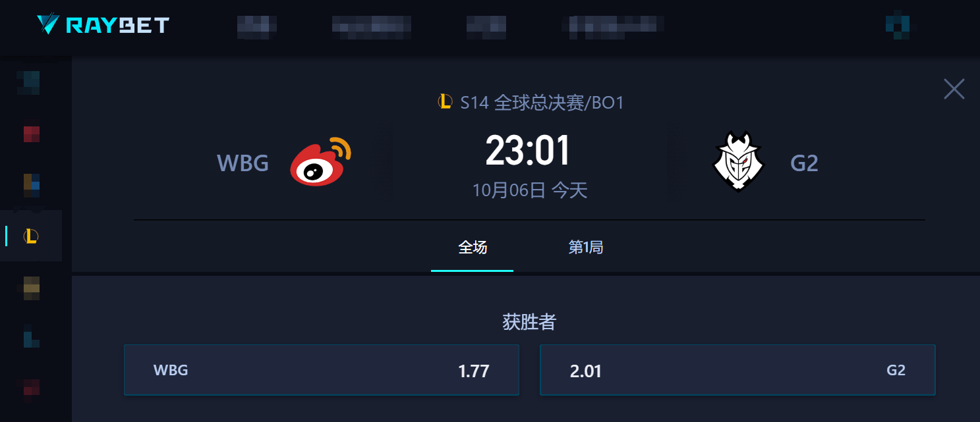Screen dimensions: 980x422
Task: Switch to the 全场 tab
Action: pos(473,248)
